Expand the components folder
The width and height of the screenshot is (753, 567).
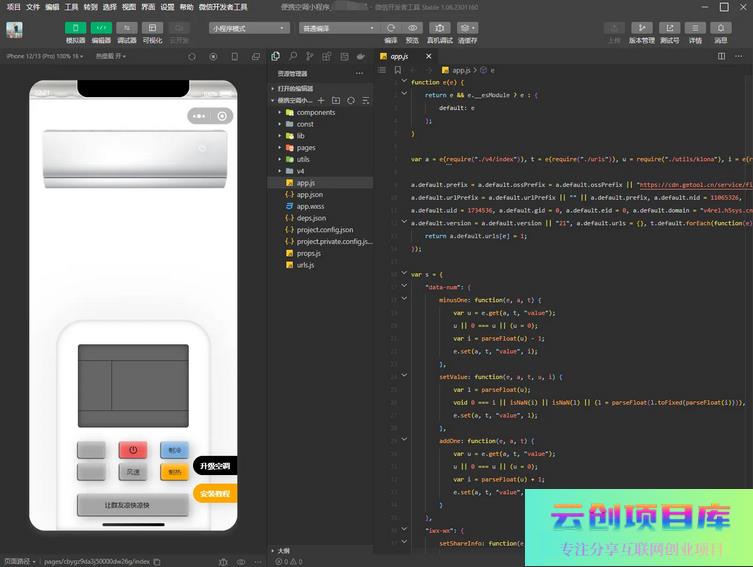[x=316, y=112]
